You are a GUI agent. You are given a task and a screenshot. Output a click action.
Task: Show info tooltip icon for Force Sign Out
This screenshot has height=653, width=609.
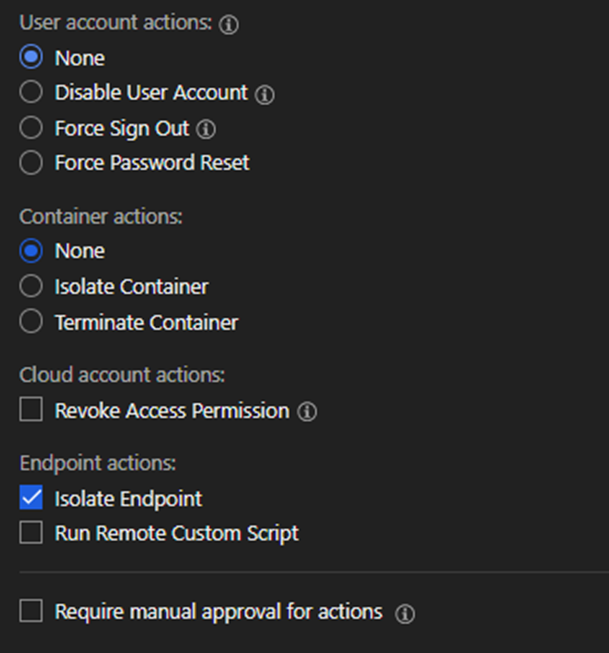[x=206, y=130]
